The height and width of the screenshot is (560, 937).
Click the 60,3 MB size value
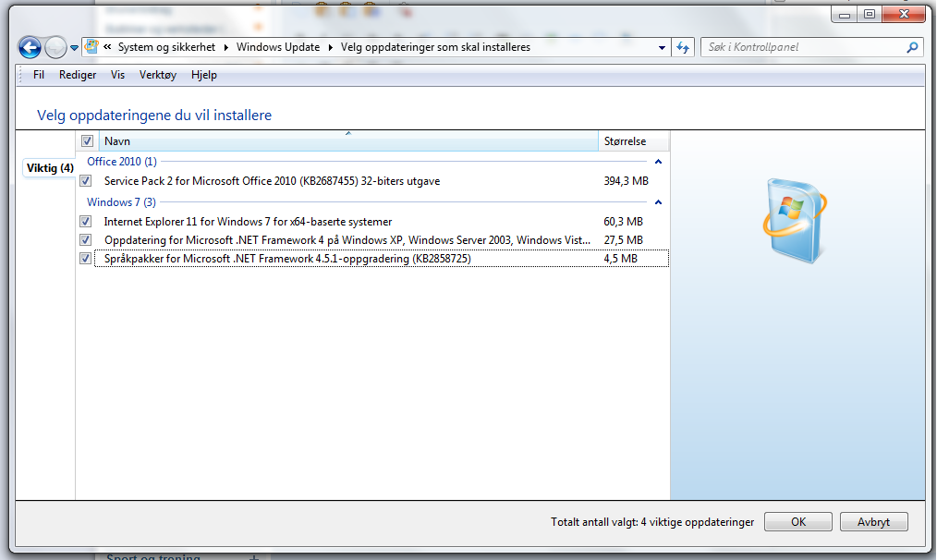point(623,221)
